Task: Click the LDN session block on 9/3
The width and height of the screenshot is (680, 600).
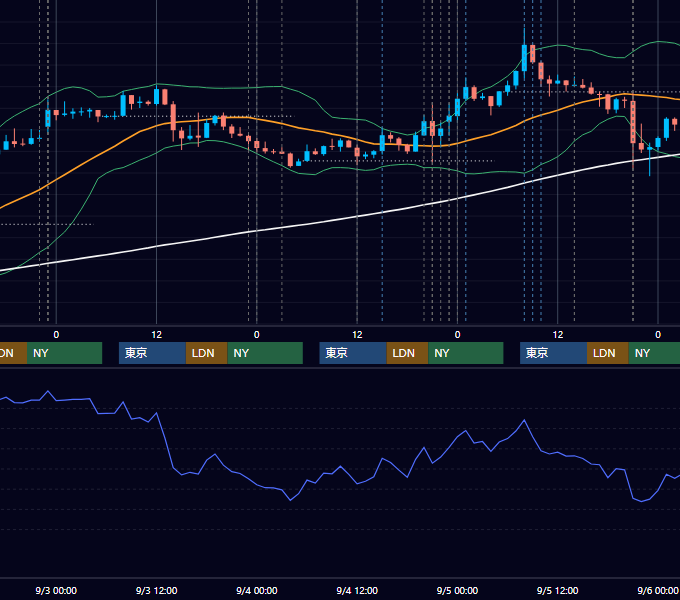Action: click(206, 353)
